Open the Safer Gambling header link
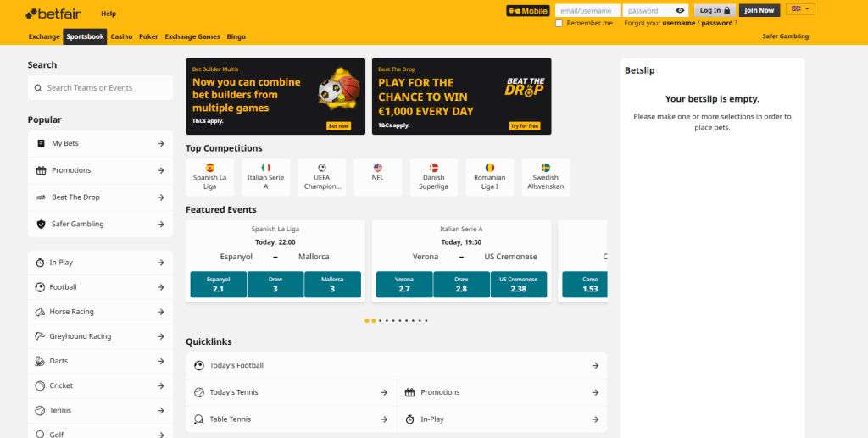This screenshot has height=438, width=868. pos(786,36)
